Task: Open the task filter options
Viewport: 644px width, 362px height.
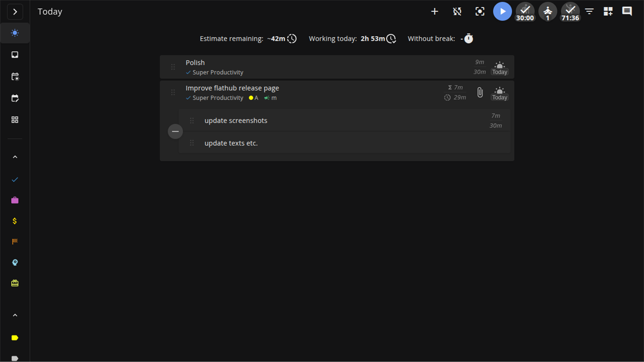Action: pyautogui.click(x=589, y=11)
